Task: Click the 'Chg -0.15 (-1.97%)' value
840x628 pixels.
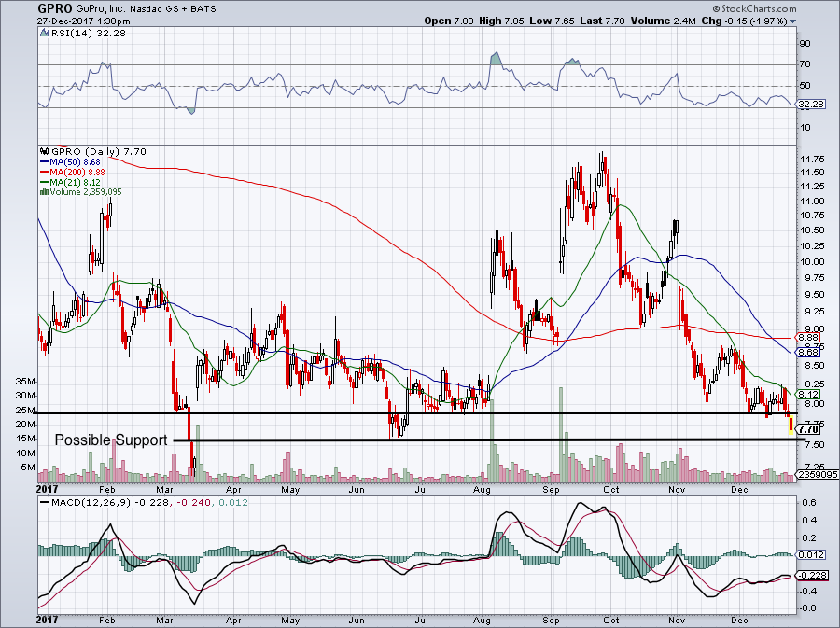Action: [745, 21]
